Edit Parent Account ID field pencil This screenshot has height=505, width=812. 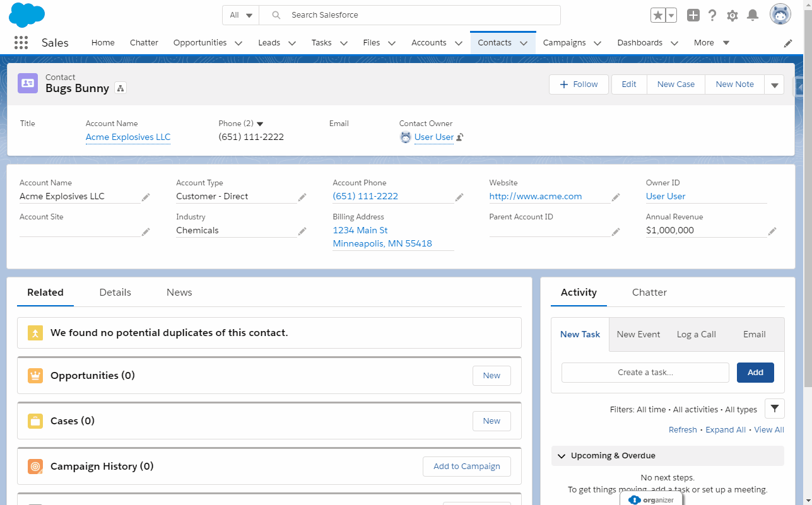(x=616, y=231)
